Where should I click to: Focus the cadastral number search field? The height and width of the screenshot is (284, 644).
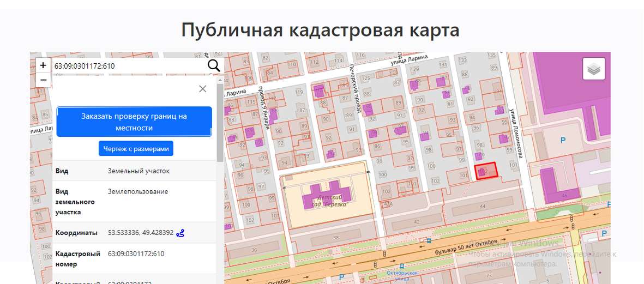(x=128, y=66)
